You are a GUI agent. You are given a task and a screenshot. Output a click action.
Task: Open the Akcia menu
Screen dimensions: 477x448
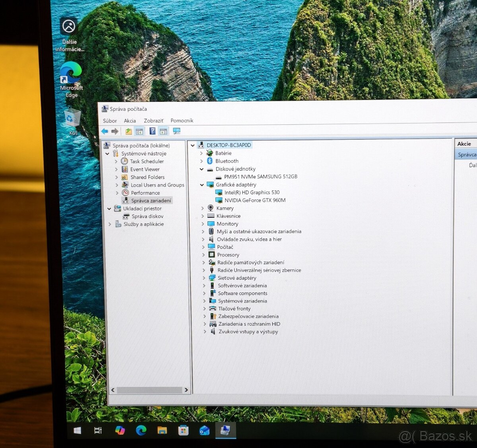(130, 120)
